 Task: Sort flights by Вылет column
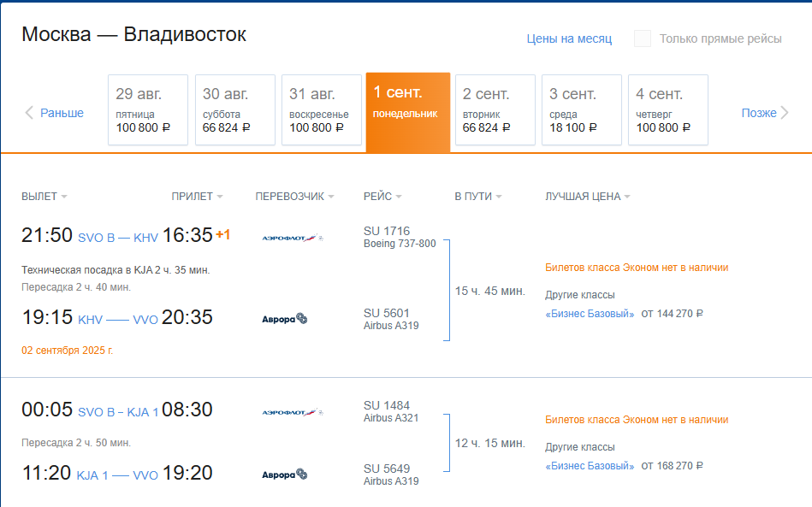(x=44, y=197)
